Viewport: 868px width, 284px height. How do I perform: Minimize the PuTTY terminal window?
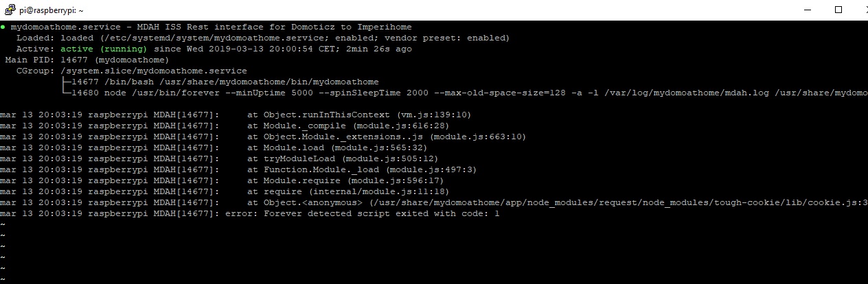tap(806, 10)
